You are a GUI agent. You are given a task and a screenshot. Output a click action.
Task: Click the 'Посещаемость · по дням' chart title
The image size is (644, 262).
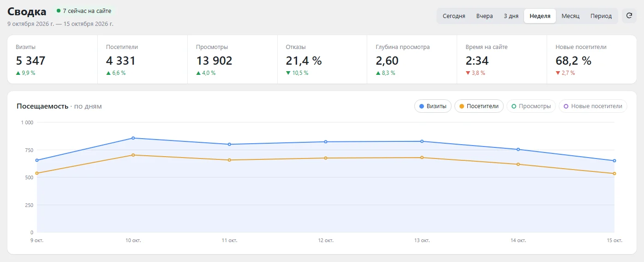pyautogui.click(x=59, y=106)
